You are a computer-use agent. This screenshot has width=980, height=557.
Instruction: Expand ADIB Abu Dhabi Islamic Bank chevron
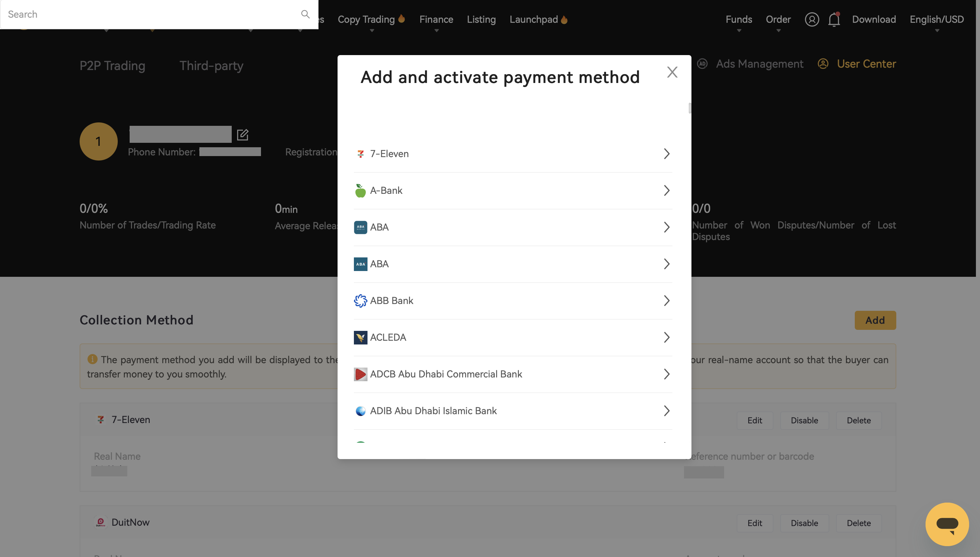[x=667, y=411]
